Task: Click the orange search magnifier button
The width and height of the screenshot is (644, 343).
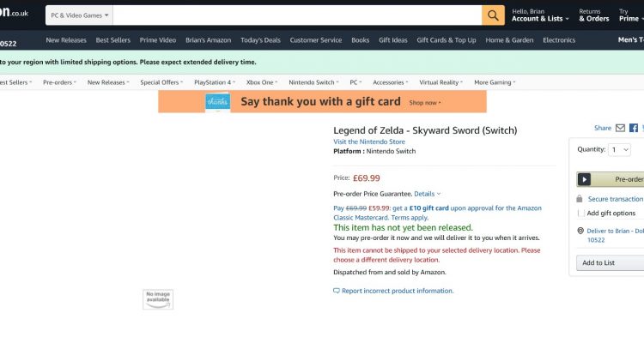Action: coord(493,15)
